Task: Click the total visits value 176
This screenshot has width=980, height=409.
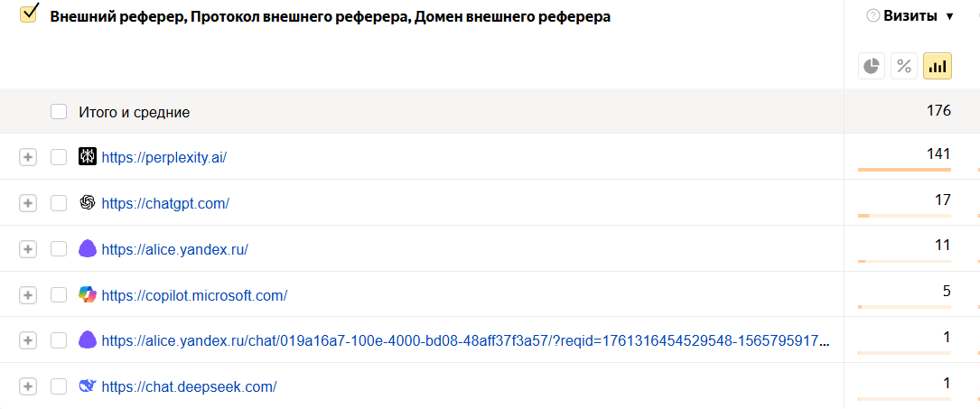Action: 938,111
